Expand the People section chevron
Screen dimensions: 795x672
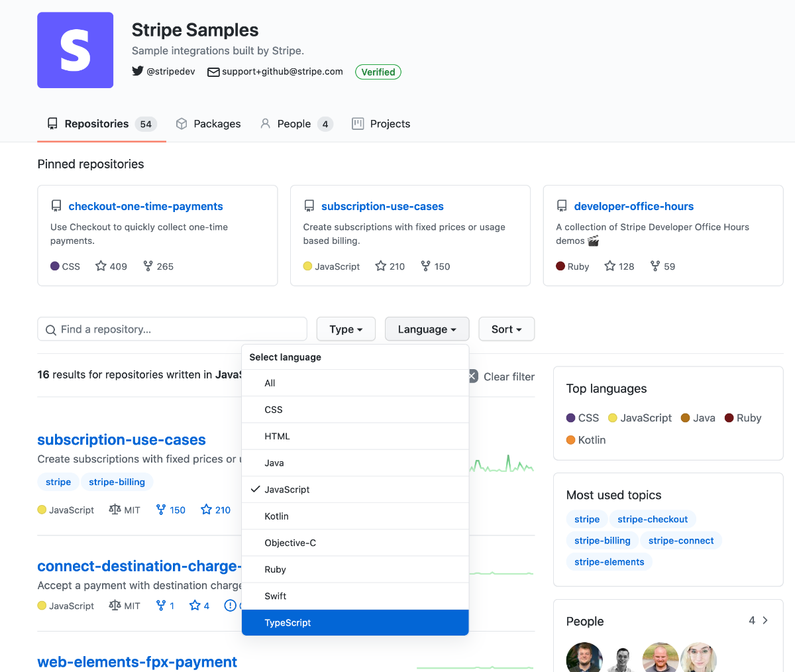[x=766, y=620]
